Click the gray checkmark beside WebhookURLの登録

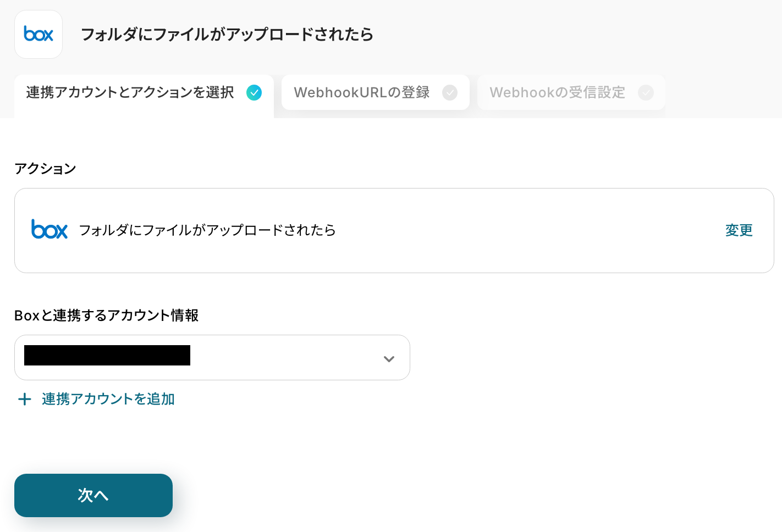450,92
